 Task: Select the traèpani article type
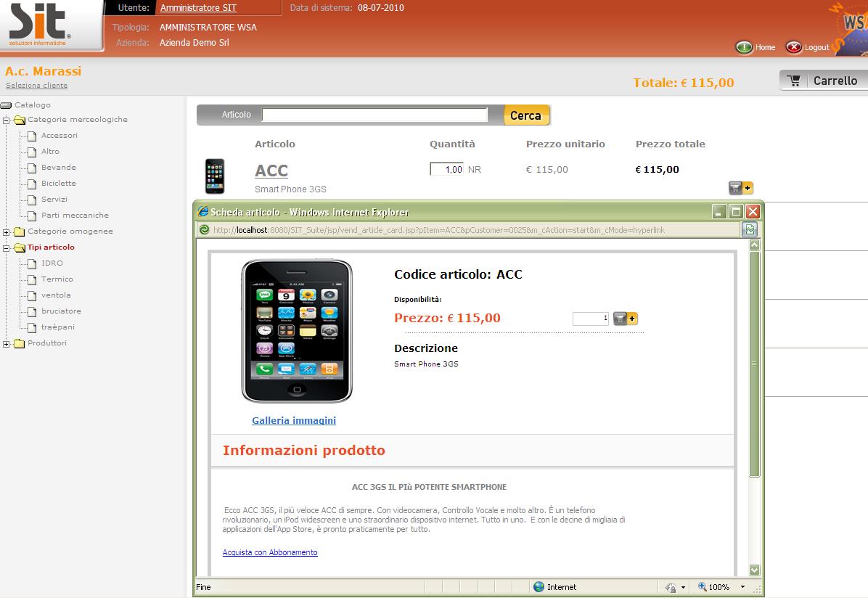57,327
